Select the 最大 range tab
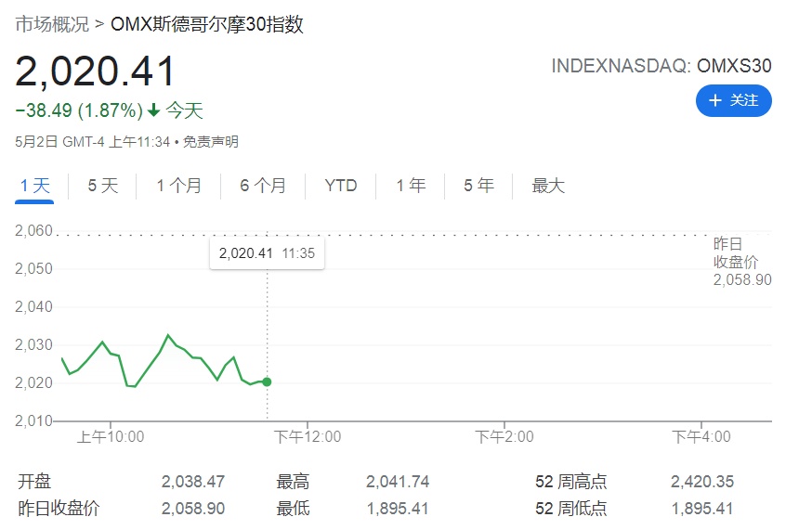812x530 pixels. pyautogui.click(x=548, y=186)
